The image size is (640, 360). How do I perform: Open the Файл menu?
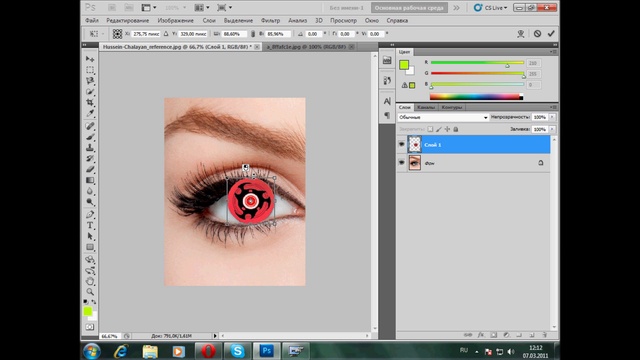[x=92, y=20]
